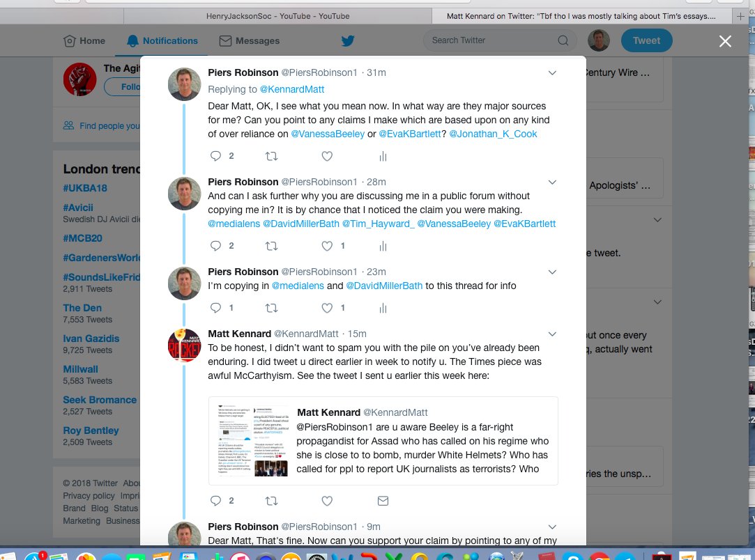Expand the background tweet menu above 'e tweet.'
This screenshot has height=560, width=755.
click(657, 220)
